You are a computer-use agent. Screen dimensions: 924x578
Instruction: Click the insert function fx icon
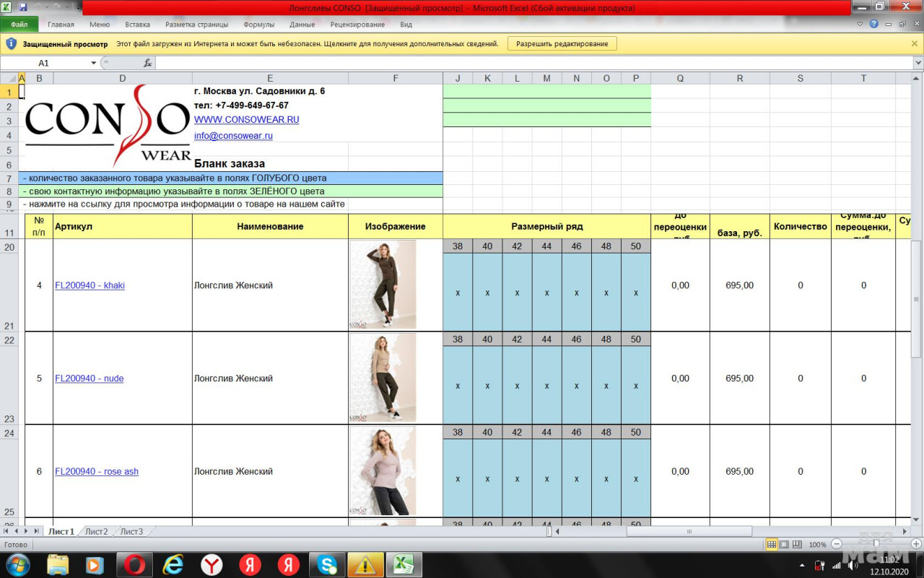coord(147,63)
